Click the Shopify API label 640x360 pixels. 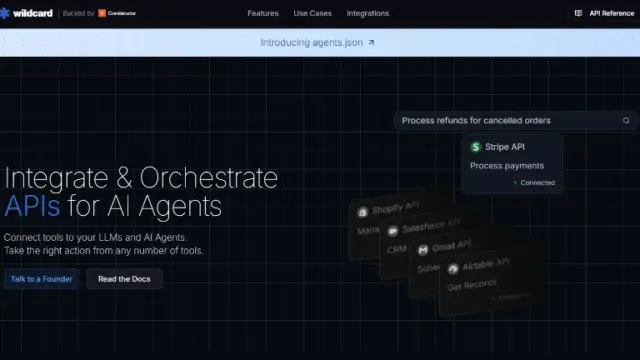point(395,207)
